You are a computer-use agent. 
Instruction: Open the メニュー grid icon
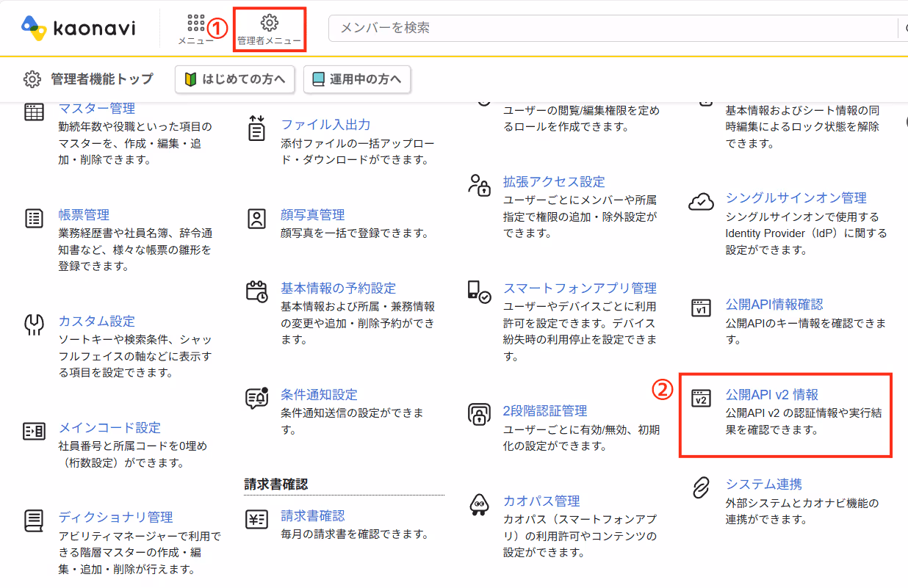(196, 23)
